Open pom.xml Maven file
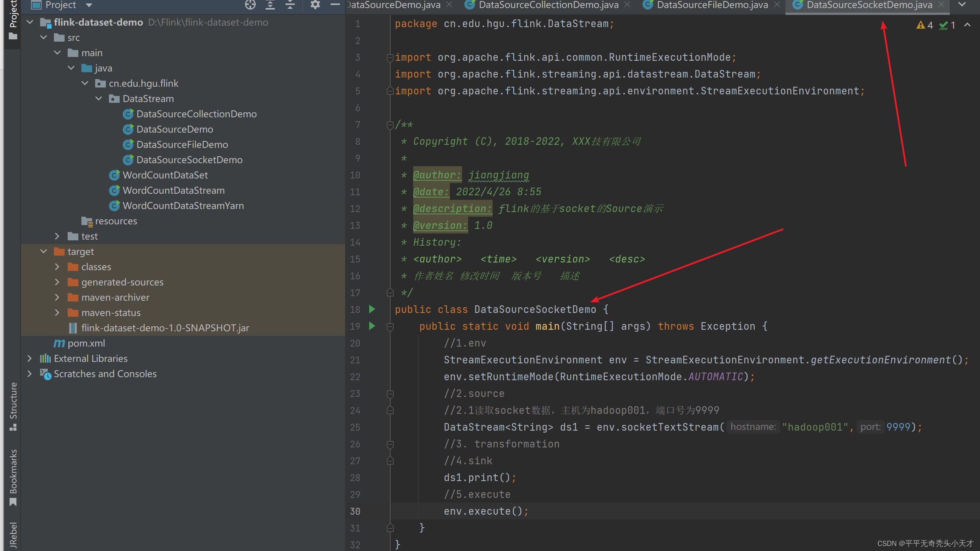The width and height of the screenshot is (980, 551). (x=86, y=343)
